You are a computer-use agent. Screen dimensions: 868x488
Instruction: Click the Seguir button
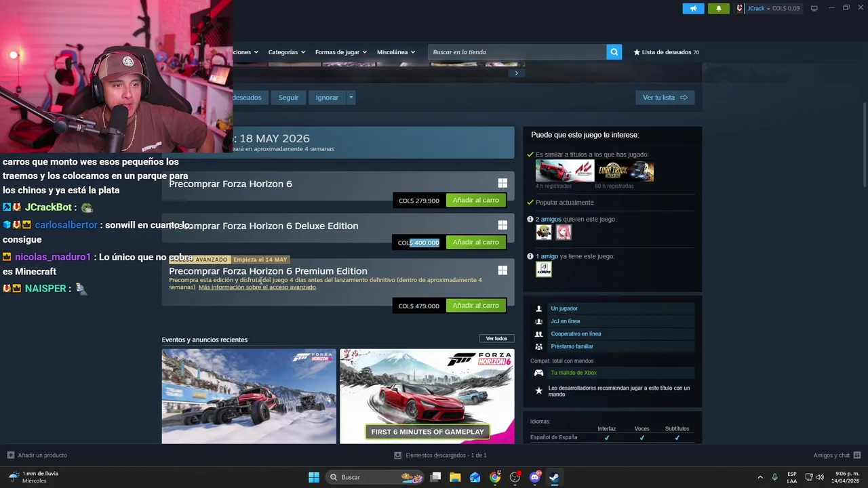(288, 98)
